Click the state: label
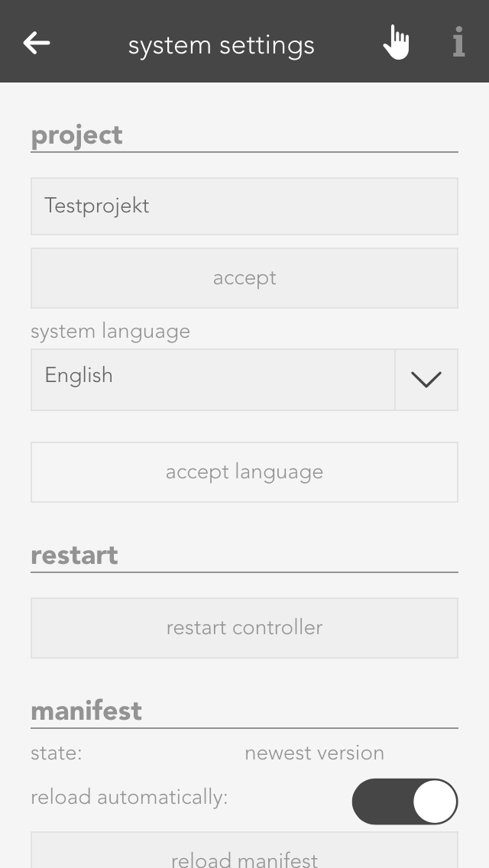489x868 pixels. pyautogui.click(x=57, y=753)
